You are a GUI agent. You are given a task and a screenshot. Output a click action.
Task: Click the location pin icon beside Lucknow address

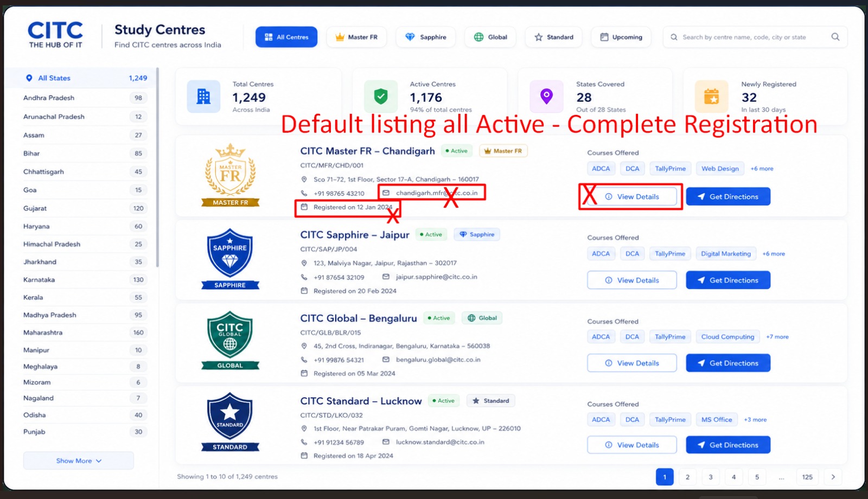(304, 428)
